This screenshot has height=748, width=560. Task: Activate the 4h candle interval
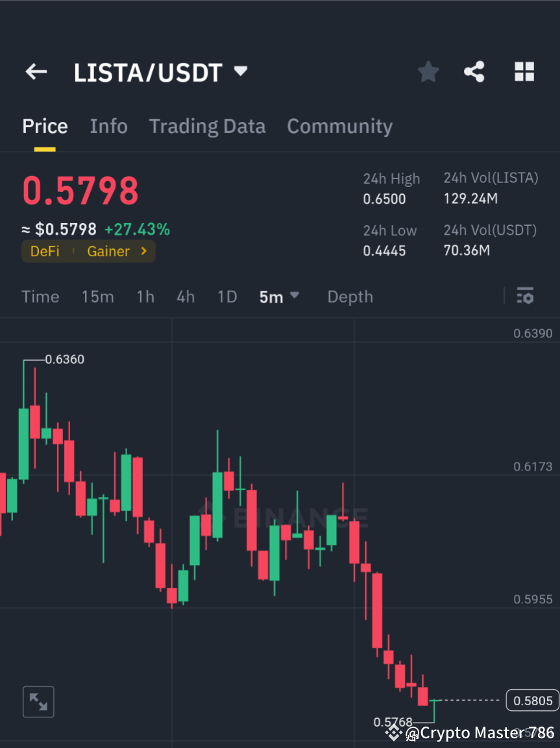[186, 296]
